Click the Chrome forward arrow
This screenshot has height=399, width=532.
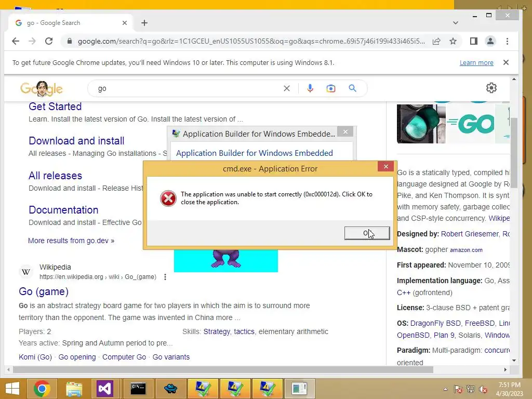click(x=32, y=42)
